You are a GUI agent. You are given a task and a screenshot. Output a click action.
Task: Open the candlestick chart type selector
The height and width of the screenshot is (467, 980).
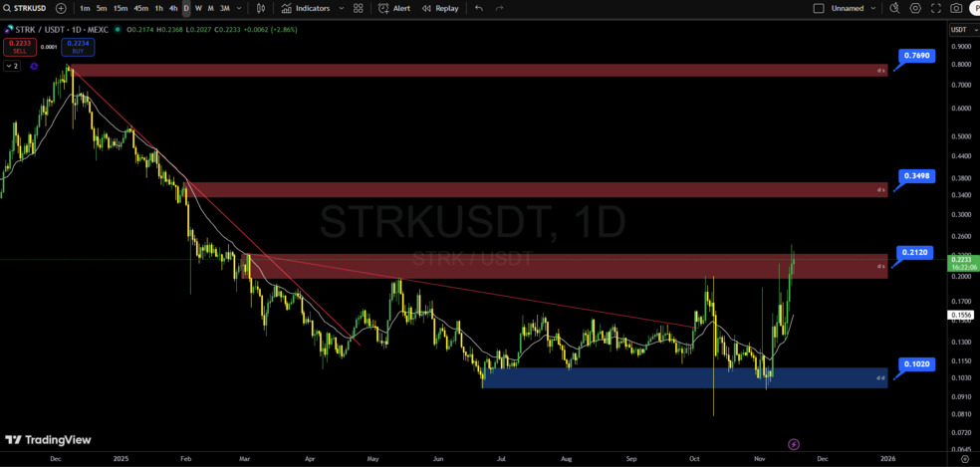[x=261, y=8]
